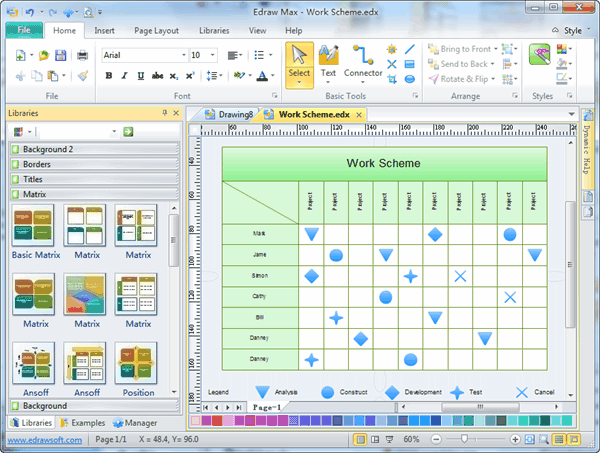Select the Crop tool icon
600x453 pixels.
(x=391, y=79)
